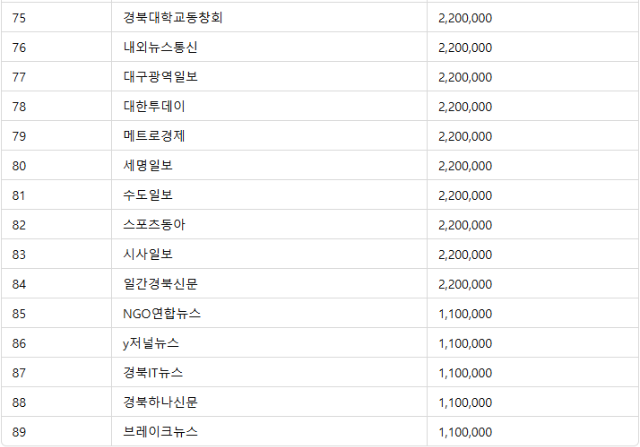Image resolution: width=640 pixels, height=447 pixels.
Task: Click on the 시사일보 entry
Action: 148,254
